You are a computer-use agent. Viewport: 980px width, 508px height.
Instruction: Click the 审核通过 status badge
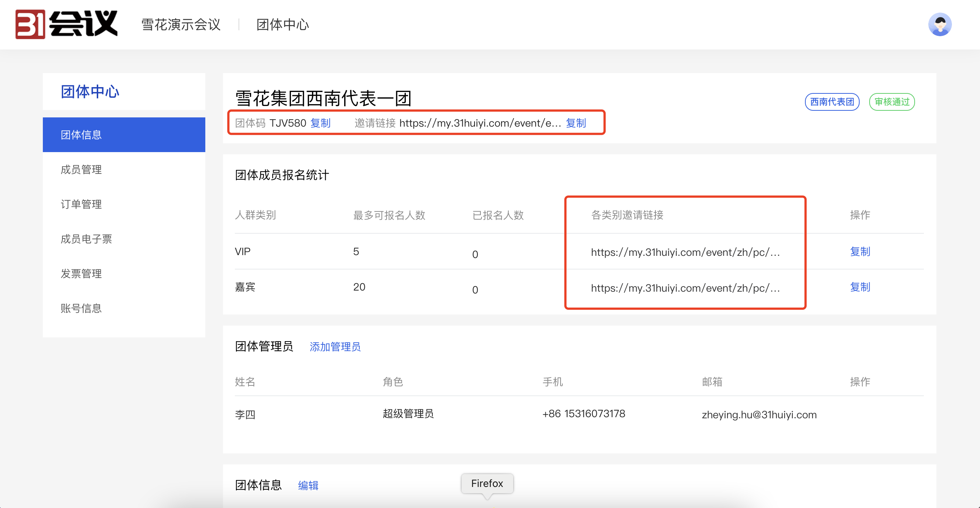892,102
